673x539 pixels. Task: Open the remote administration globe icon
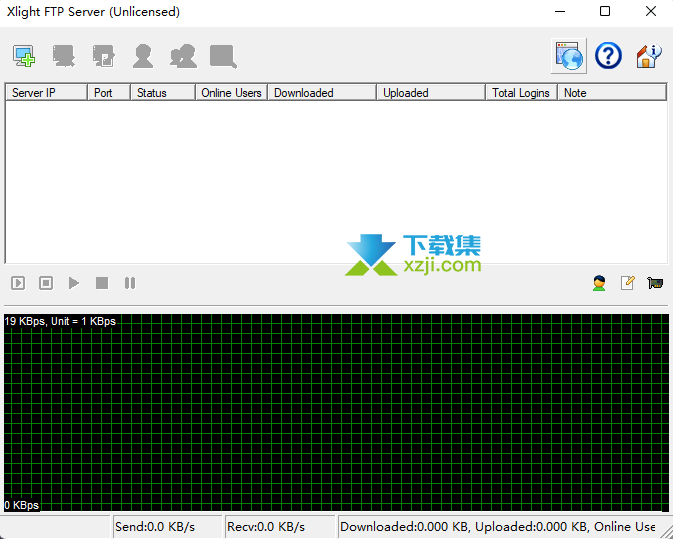(569, 56)
